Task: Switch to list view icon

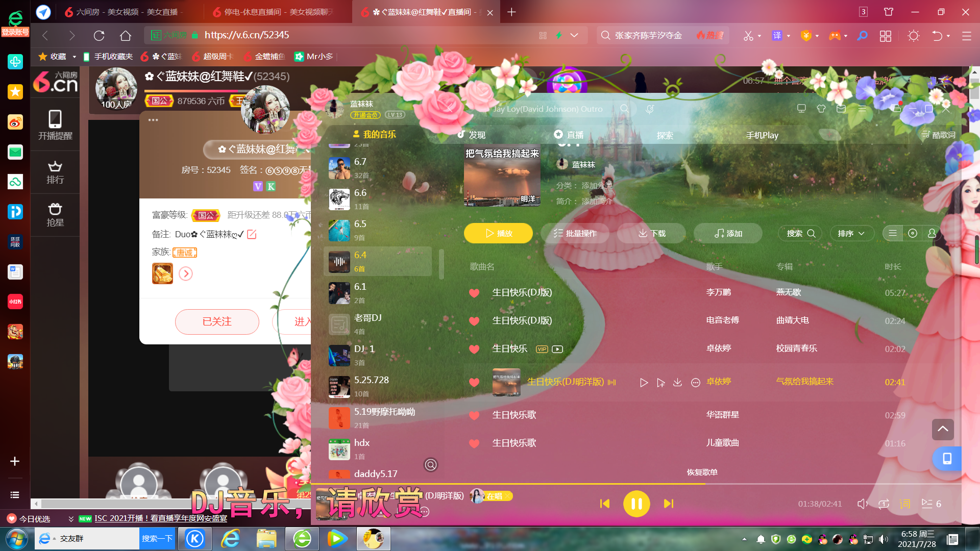Action: coord(893,233)
